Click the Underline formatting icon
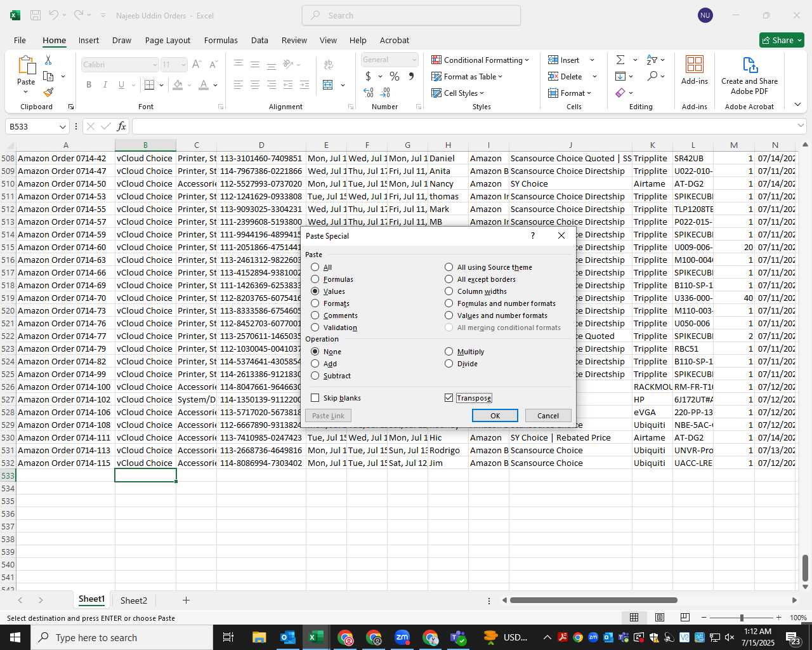The image size is (812, 650). coord(121,84)
